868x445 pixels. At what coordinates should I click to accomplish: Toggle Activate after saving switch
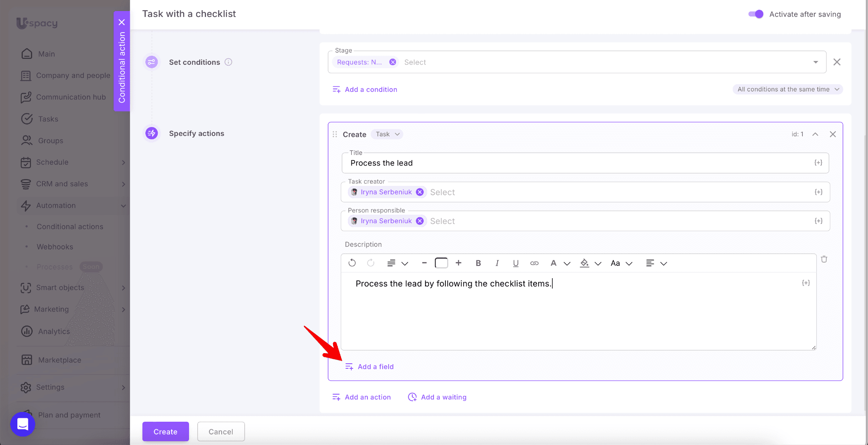click(x=756, y=14)
